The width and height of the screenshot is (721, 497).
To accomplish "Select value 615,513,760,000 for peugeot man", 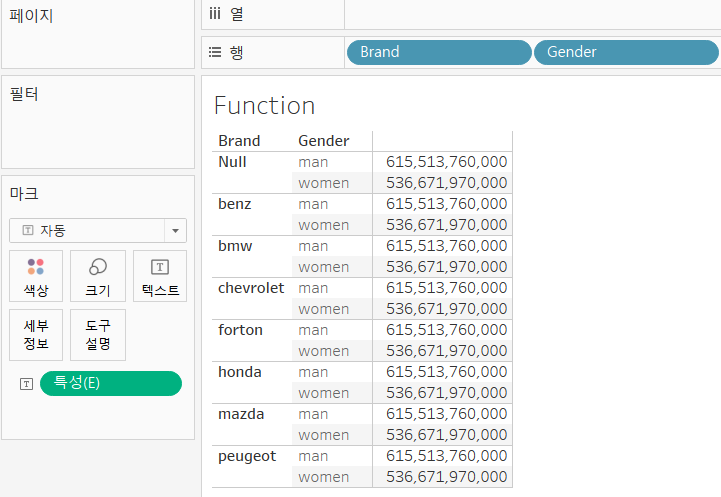I will (446, 456).
